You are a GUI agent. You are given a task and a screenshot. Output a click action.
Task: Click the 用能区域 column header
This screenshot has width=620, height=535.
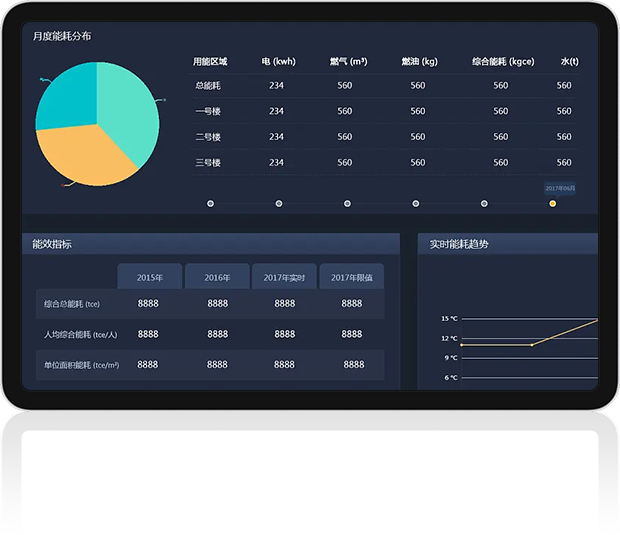(210, 62)
